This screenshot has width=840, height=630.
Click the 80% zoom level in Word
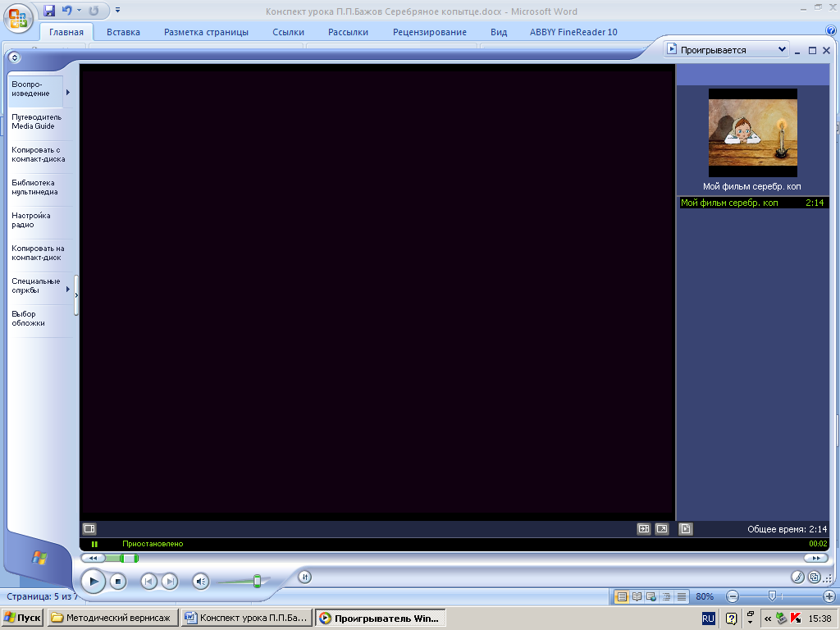705,596
